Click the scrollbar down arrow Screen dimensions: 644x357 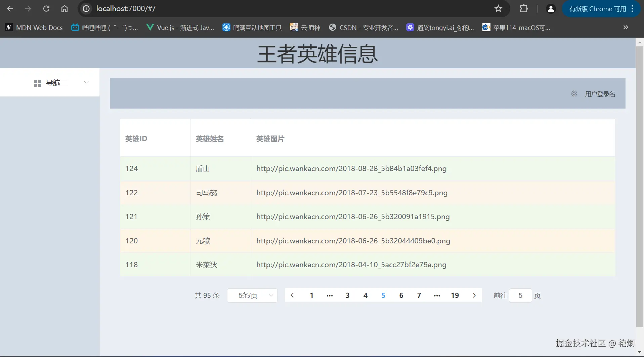tap(640, 352)
